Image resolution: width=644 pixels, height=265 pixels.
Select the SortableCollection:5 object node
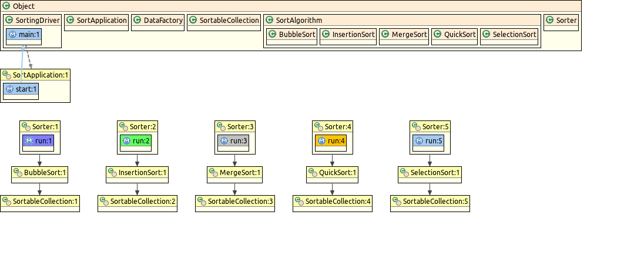click(430, 202)
